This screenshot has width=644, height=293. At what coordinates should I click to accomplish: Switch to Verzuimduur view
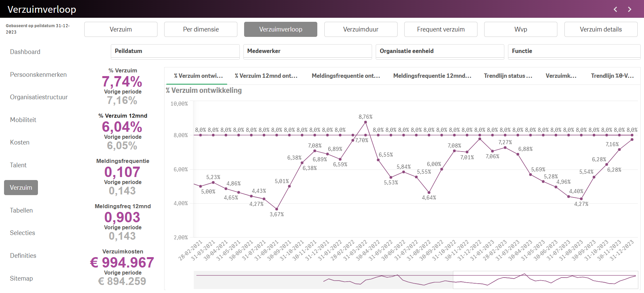point(361,30)
